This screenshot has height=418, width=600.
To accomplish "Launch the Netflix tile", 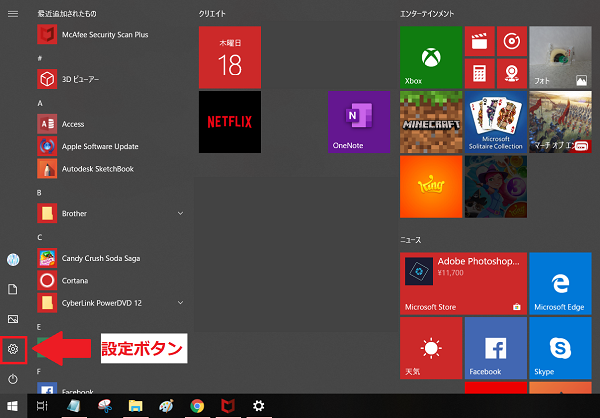I will pyautogui.click(x=230, y=122).
